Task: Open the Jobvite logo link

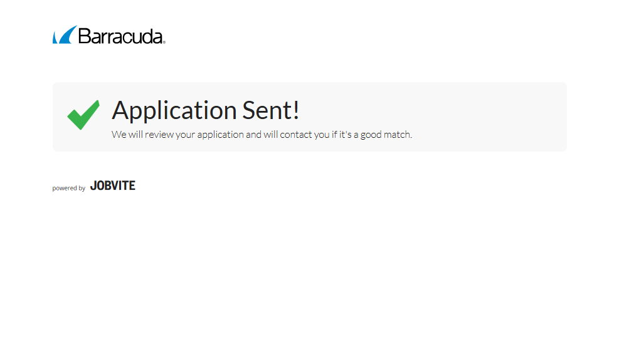Action: tap(113, 185)
